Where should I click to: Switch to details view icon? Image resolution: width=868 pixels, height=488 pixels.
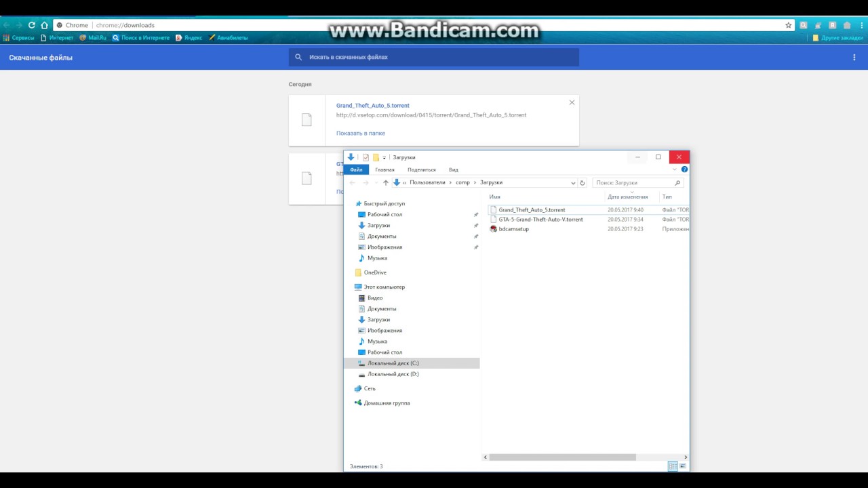(673, 466)
